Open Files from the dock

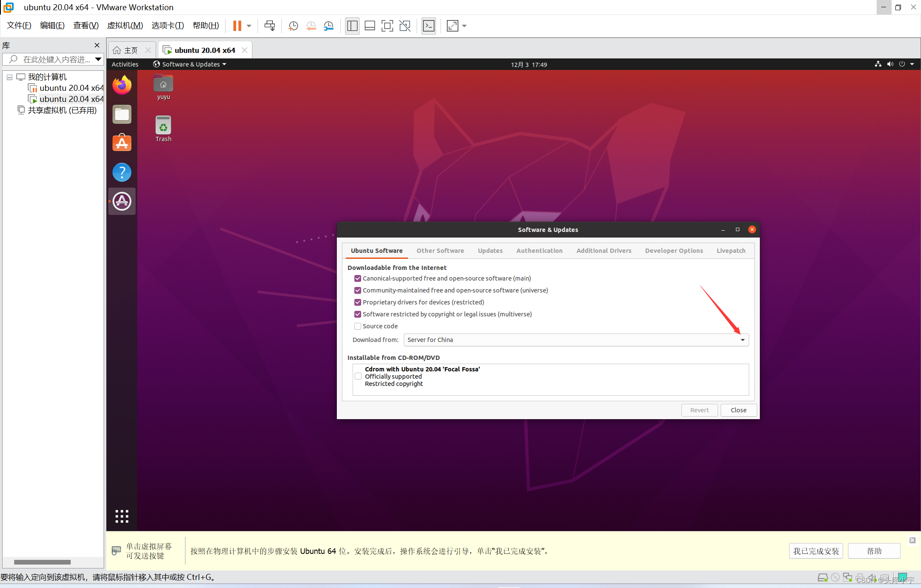[x=122, y=114]
